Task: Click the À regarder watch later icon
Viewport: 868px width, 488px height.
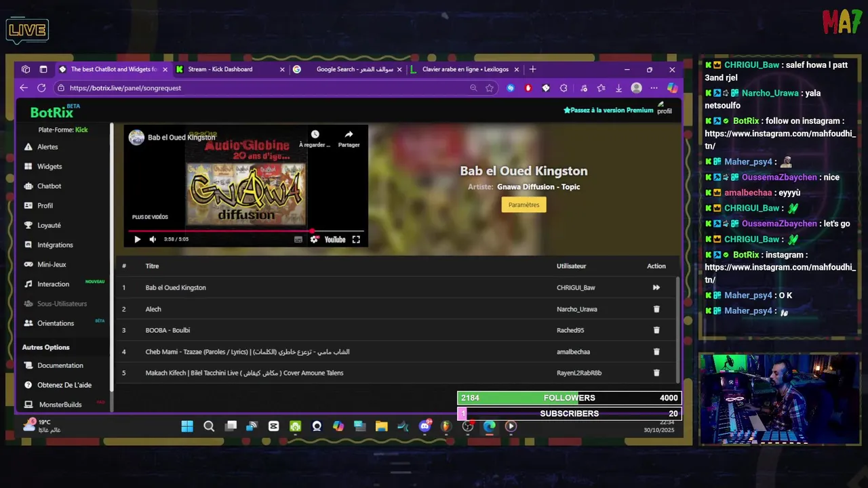Action: coord(315,138)
